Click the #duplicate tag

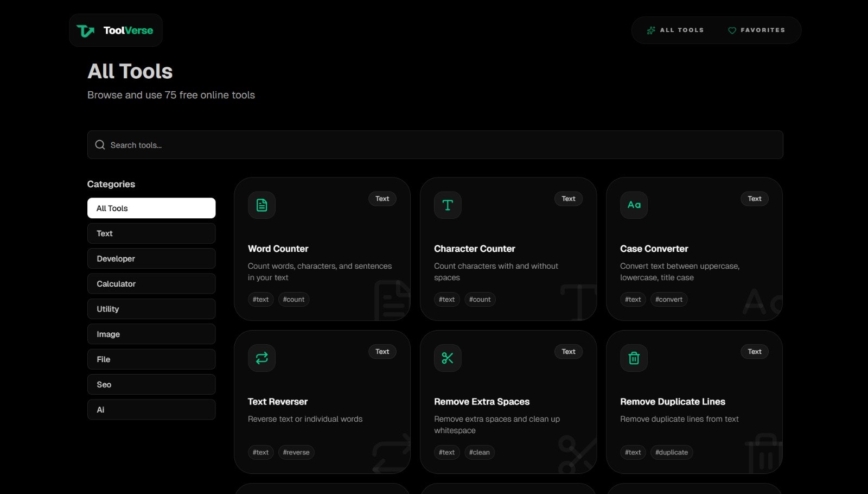672,453
